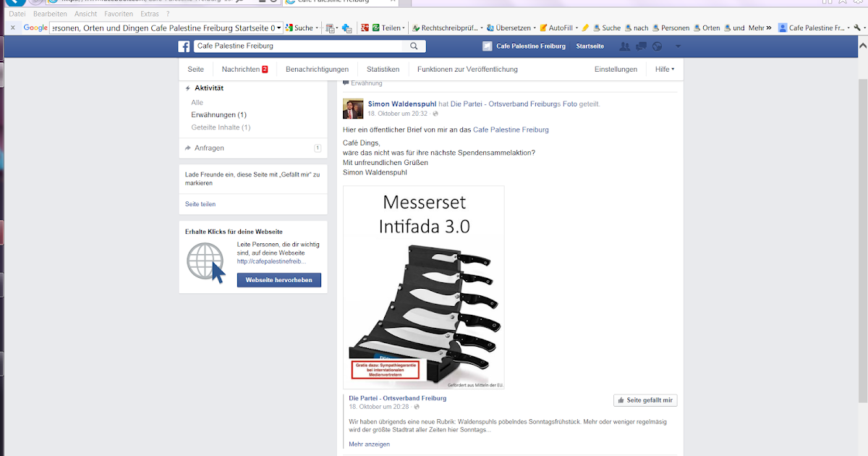The width and height of the screenshot is (868, 456).
Task: Expand the Google Suche button dropdown arrow
Action: 317,28
